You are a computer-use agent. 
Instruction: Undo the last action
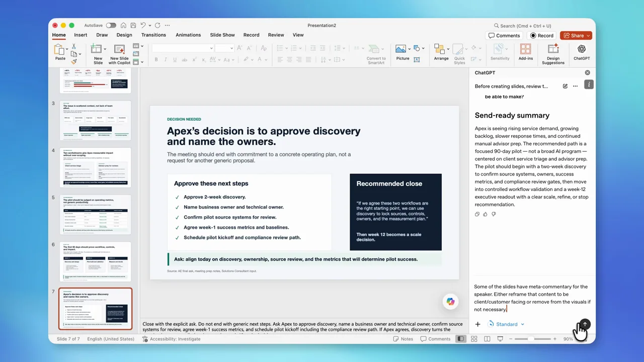tap(143, 25)
